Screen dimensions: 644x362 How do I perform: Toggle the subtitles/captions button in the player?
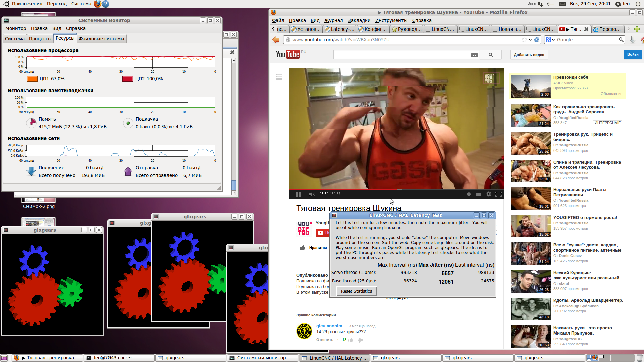pos(479,194)
